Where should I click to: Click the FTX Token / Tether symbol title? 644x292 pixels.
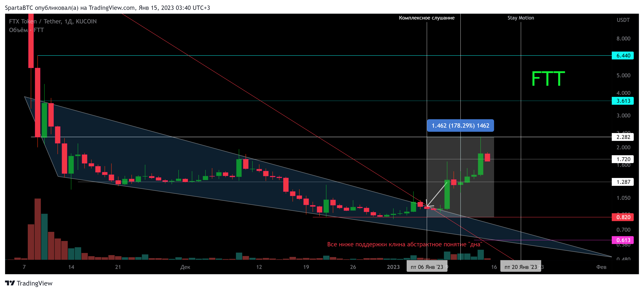[x=53, y=21]
